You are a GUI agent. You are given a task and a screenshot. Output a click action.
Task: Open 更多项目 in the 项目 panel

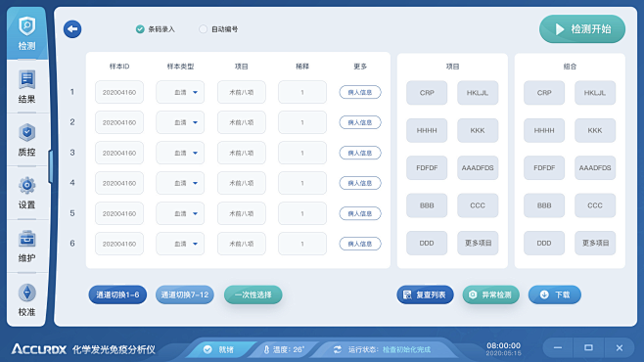478,243
